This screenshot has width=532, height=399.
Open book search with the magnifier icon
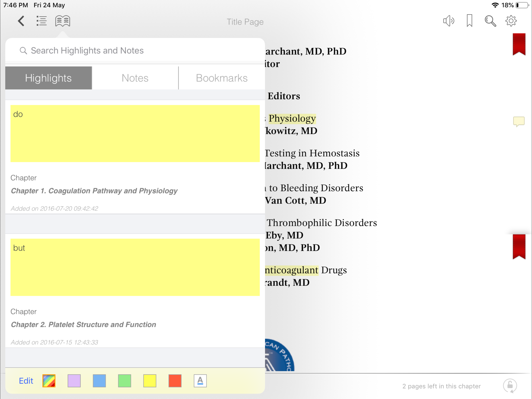point(490,21)
